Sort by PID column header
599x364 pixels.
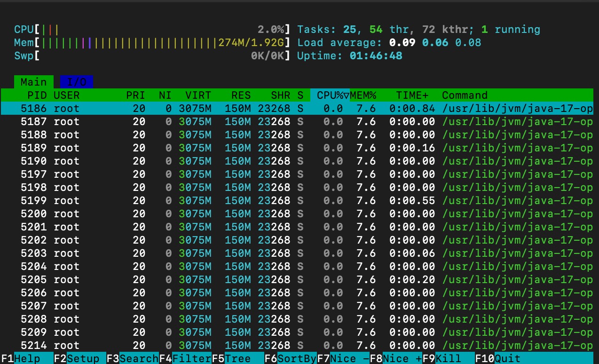(37, 95)
